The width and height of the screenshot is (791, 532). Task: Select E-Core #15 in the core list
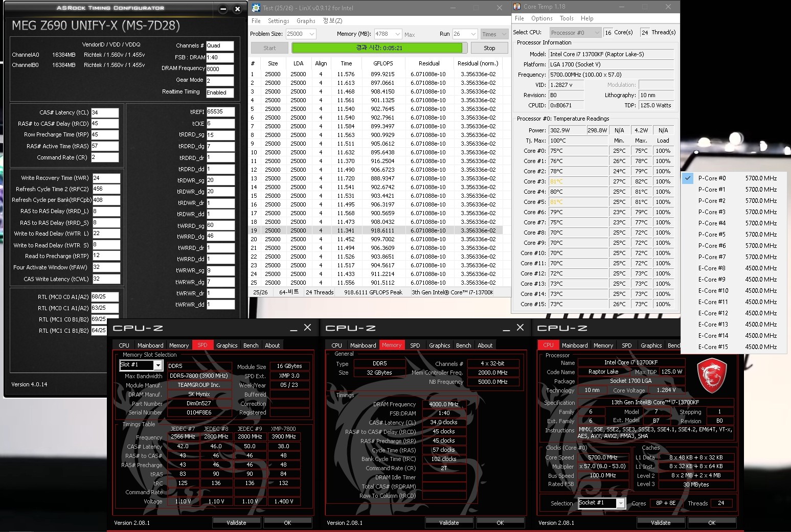734,347
